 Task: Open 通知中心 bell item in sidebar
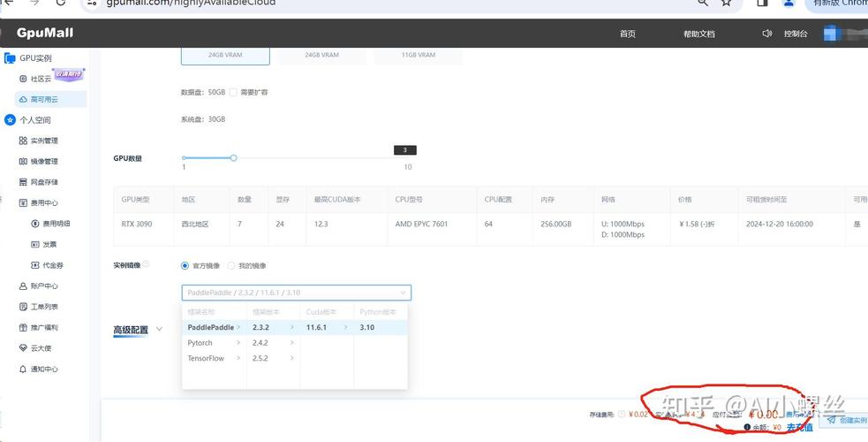(43, 369)
